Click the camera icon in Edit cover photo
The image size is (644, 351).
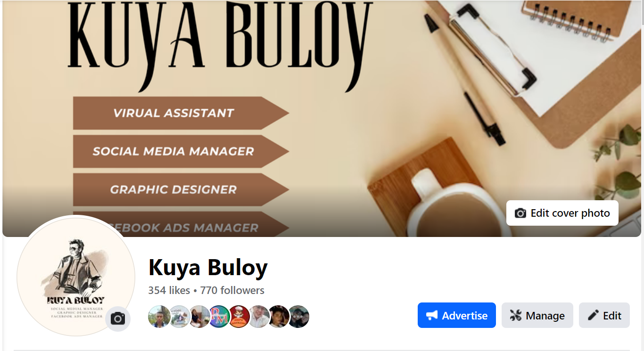520,213
